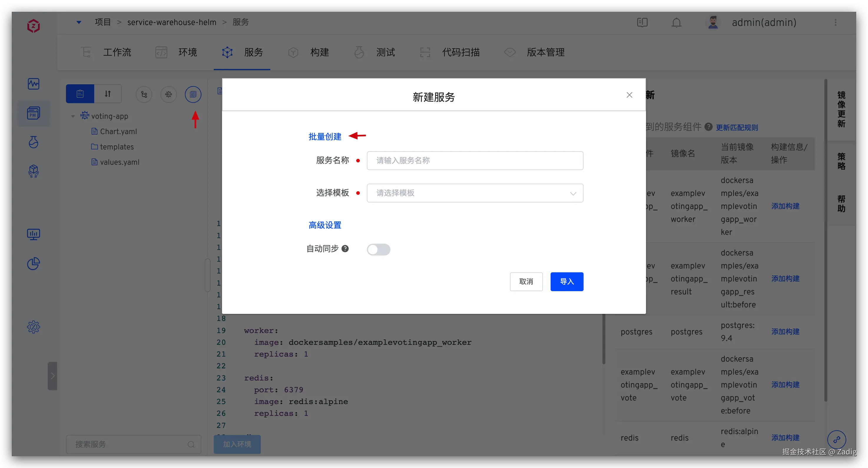The image size is (868, 468).
Task: Click the create-from-template icon
Action: (193, 94)
